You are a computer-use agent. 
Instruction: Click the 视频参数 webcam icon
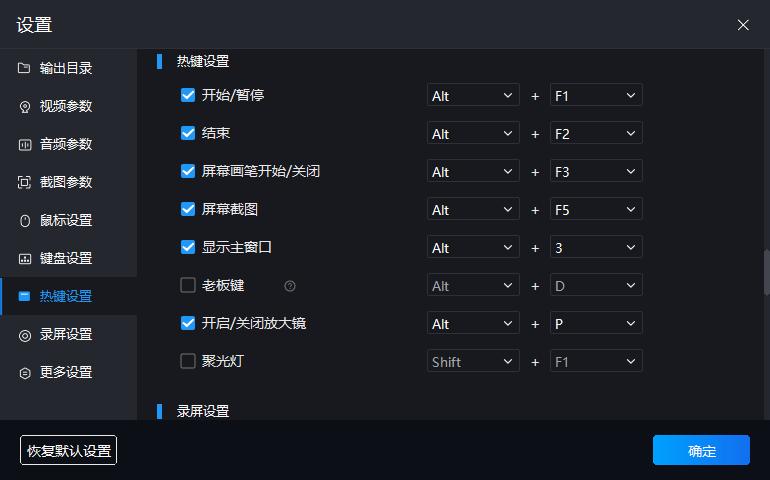tap(25, 106)
